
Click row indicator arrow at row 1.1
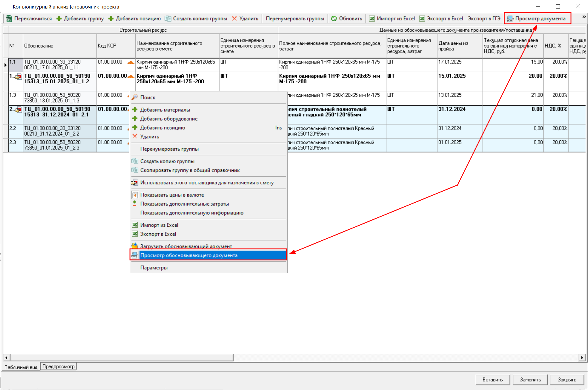[x=5, y=65]
